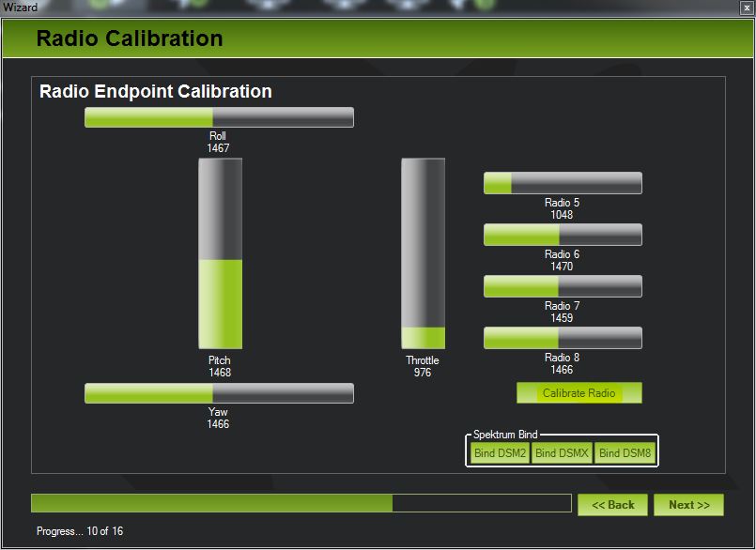This screenshot has width=756, height=550.
Task: Select the Radio 6 value 1470
Action: (562, 266)
